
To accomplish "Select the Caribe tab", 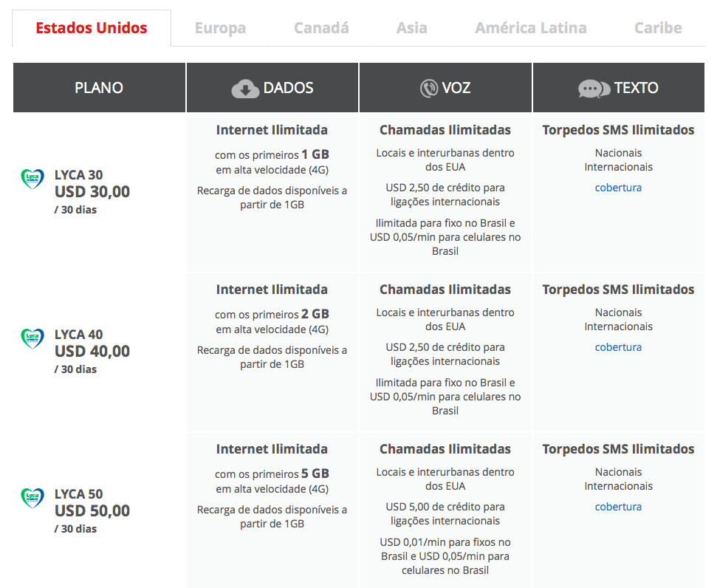I will tap(658, 28).
